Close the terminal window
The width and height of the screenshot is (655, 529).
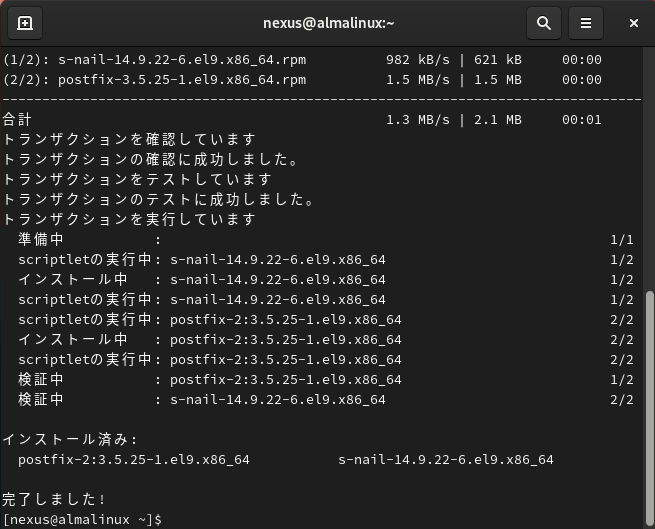[x=634, y=22]
